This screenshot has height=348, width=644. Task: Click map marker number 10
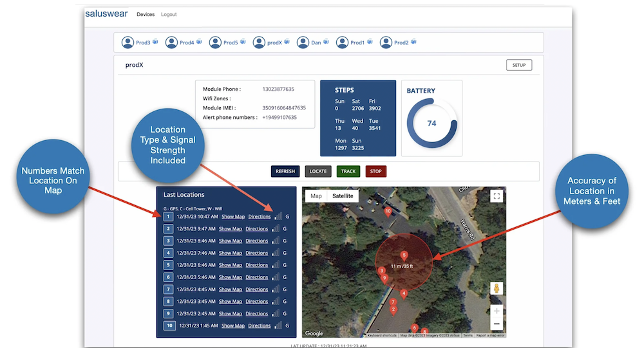tap(388, 210)
